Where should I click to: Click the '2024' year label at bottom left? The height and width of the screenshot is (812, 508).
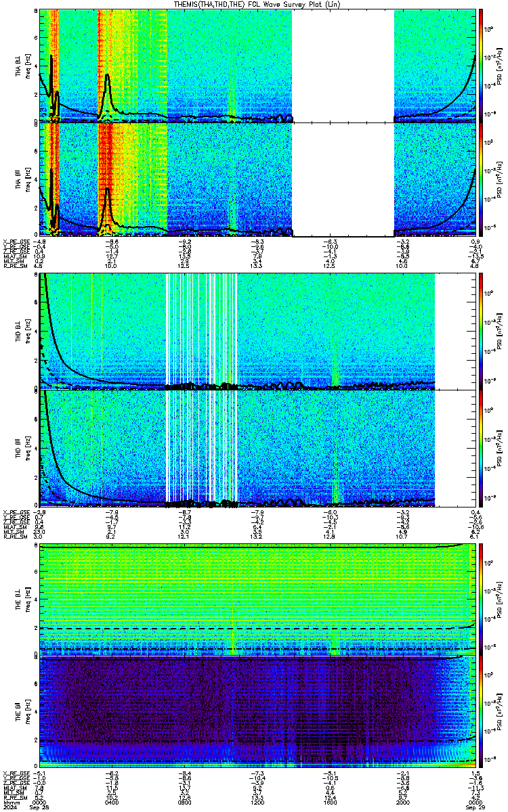(x=11, y=807)
